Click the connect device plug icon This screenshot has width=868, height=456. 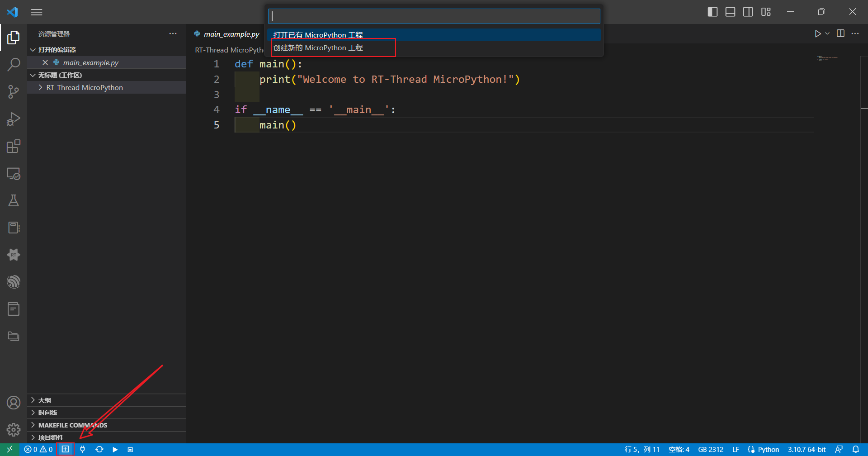[x=82, y=449]
